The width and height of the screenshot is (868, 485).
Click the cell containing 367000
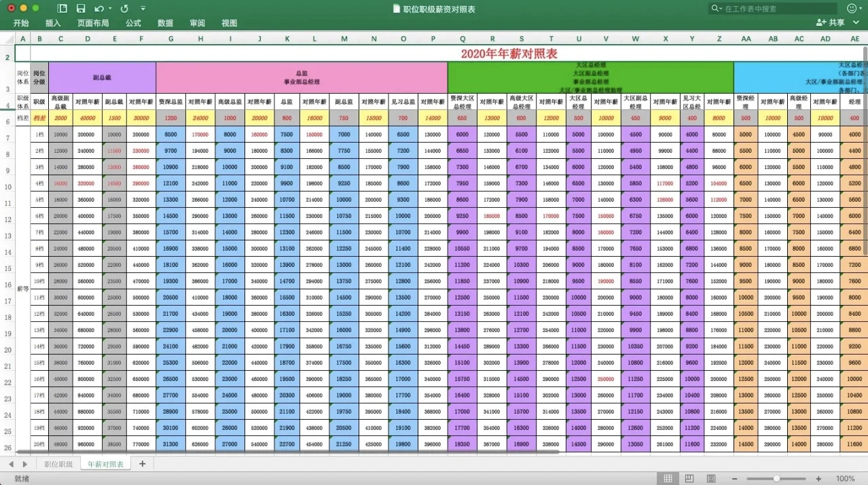coord(492,444)
